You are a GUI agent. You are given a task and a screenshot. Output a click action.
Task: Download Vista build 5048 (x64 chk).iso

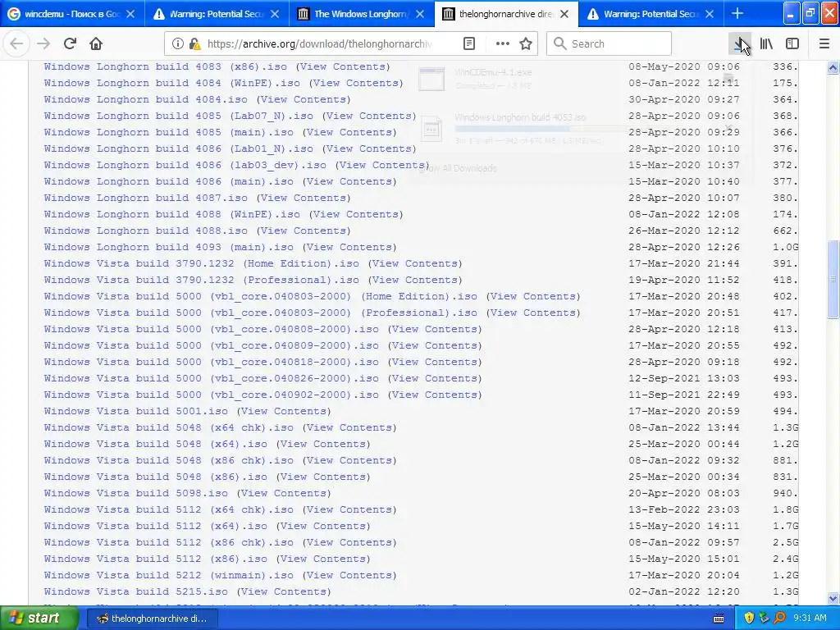pos(168,427)
